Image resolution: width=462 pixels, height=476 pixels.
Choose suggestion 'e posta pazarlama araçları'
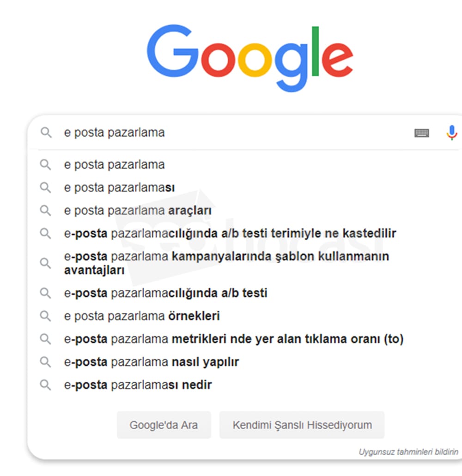pyautogui.click(x=138, y=211)
